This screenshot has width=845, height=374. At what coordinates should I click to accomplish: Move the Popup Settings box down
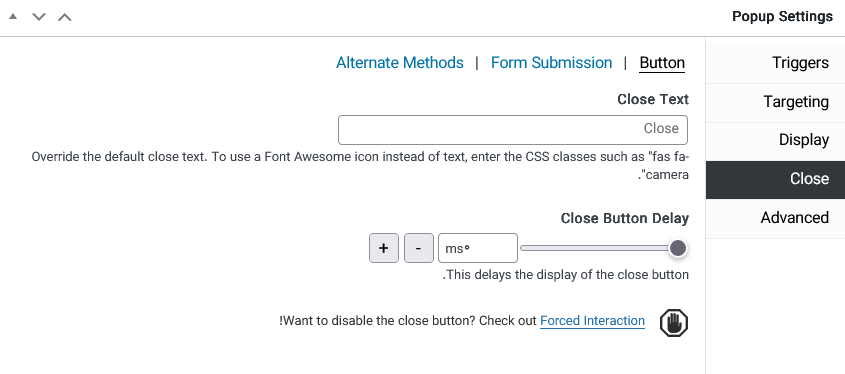38,17
